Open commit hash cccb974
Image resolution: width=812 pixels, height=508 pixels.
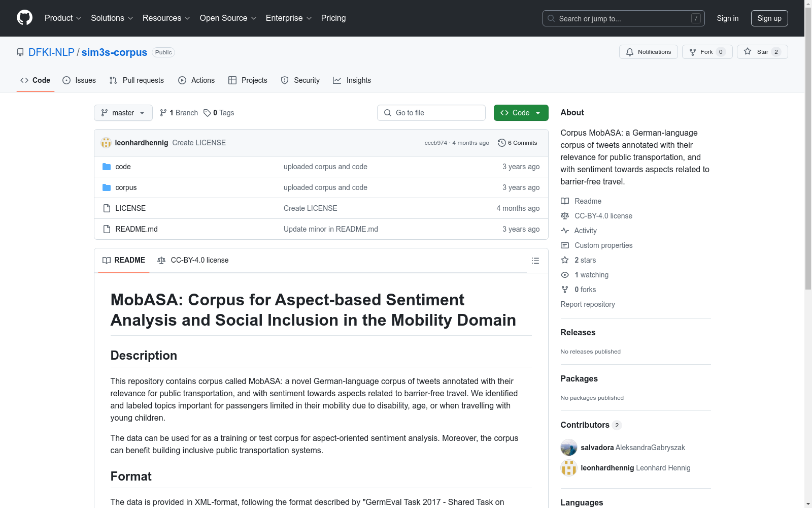[436, 143]
